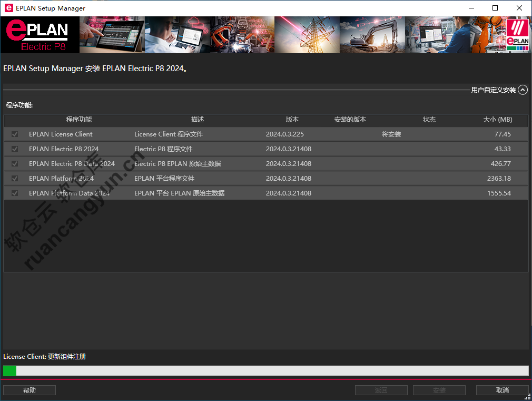Image resolution: width=532 pixels, height=401 pixels.
Task: Click the installation progress bar
Action: (265, 371)
